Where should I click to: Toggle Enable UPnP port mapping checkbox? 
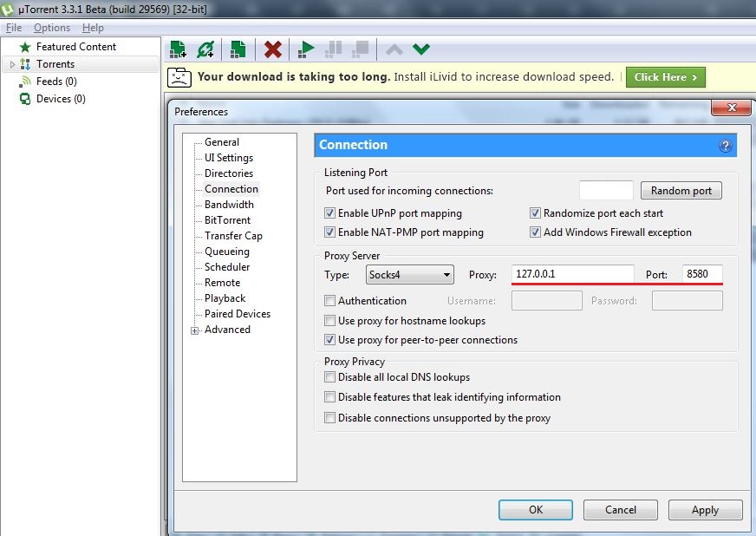(x=329, y=212)
